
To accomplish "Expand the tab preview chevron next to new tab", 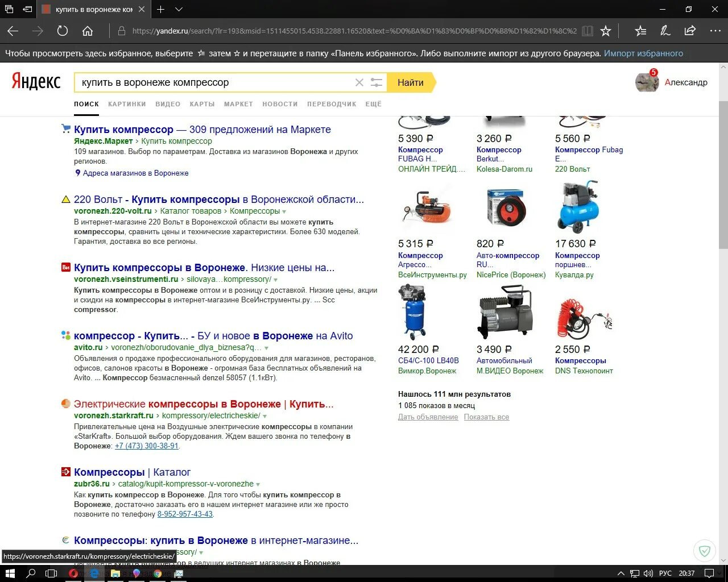I will coord(179,9).
